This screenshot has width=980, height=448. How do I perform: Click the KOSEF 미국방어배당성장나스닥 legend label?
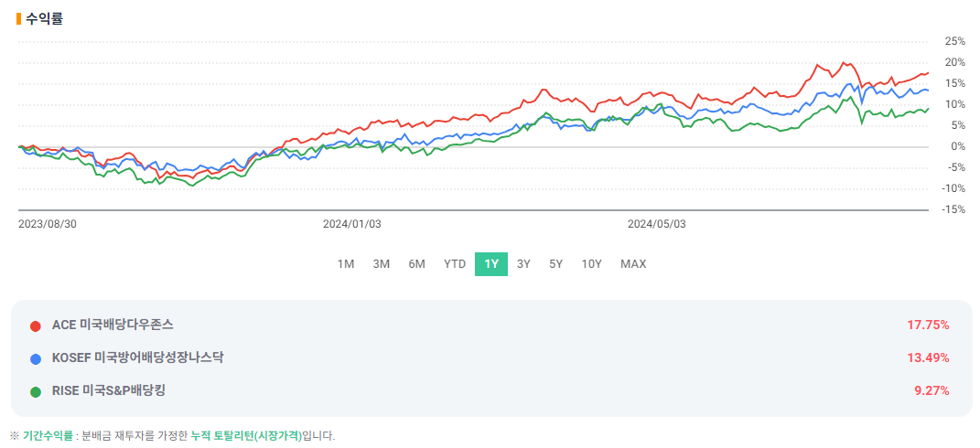(137, 357)
